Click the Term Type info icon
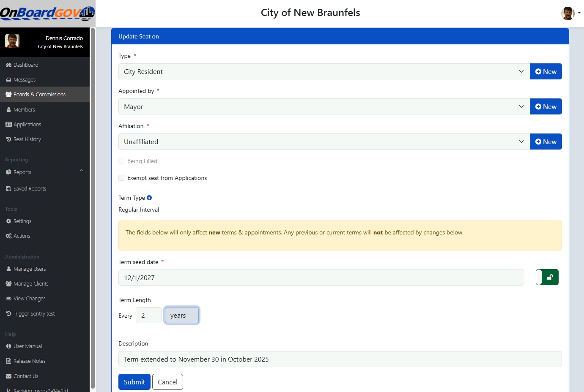 [149, 198]
